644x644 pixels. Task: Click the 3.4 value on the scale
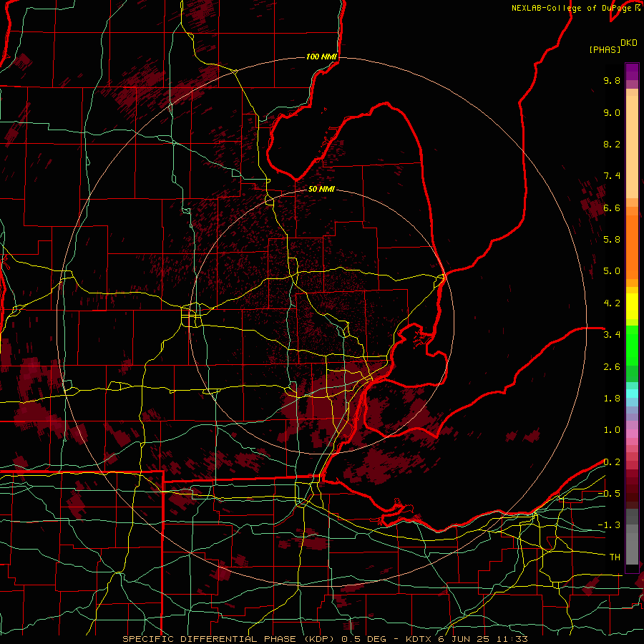(612, 335)
